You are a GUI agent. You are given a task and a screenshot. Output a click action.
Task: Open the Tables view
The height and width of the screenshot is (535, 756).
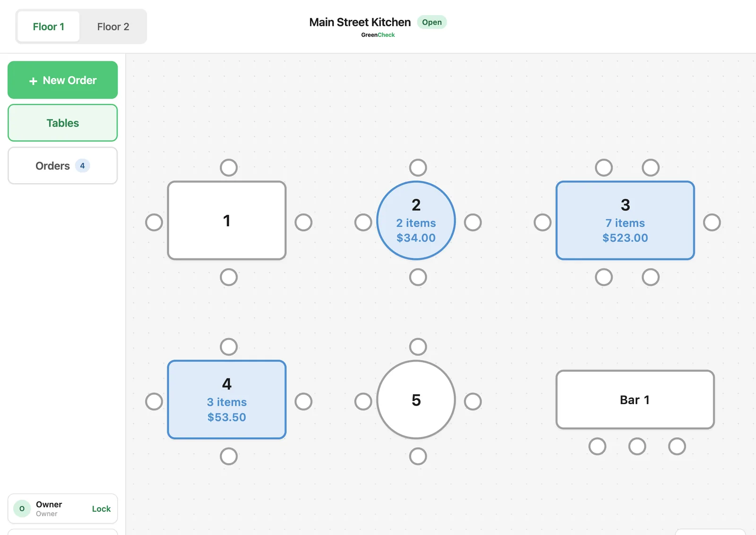(62, 123)
